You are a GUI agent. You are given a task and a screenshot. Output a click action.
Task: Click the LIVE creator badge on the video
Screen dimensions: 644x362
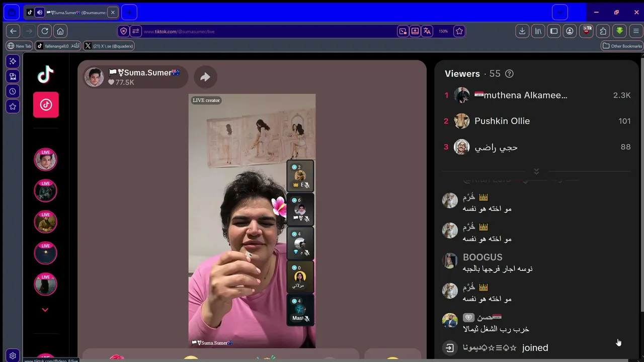pyautogui.click(x=206, y=101)
